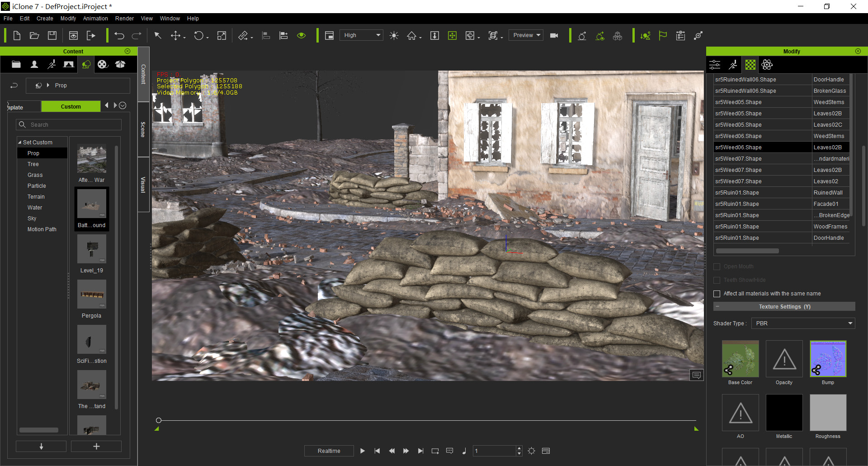Screen dimensions: 868x466
Task: Open the Material tab checkerboard icon
Action: point(750,65)
